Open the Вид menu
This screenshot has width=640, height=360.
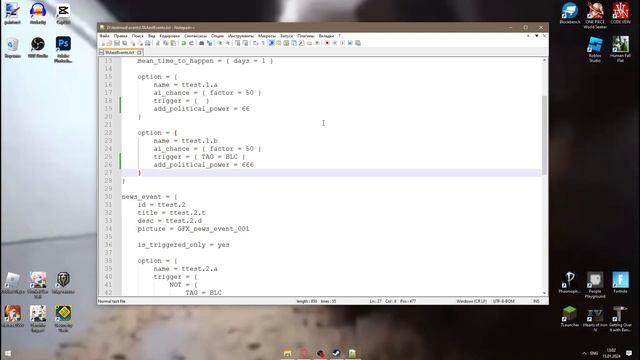pos(151,36)
